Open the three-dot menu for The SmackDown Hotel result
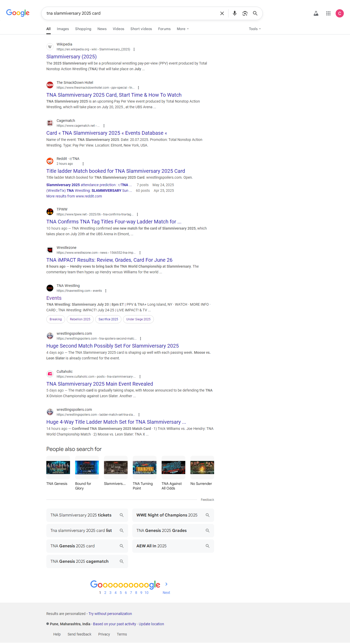This screenshot has width=350, height=644. (138, 88)
